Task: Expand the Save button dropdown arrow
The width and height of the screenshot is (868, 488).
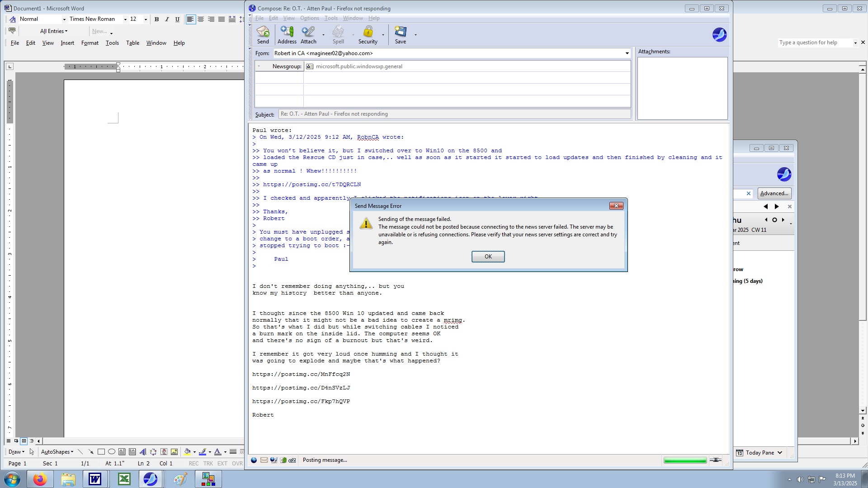Action: (x=415, y=35)
